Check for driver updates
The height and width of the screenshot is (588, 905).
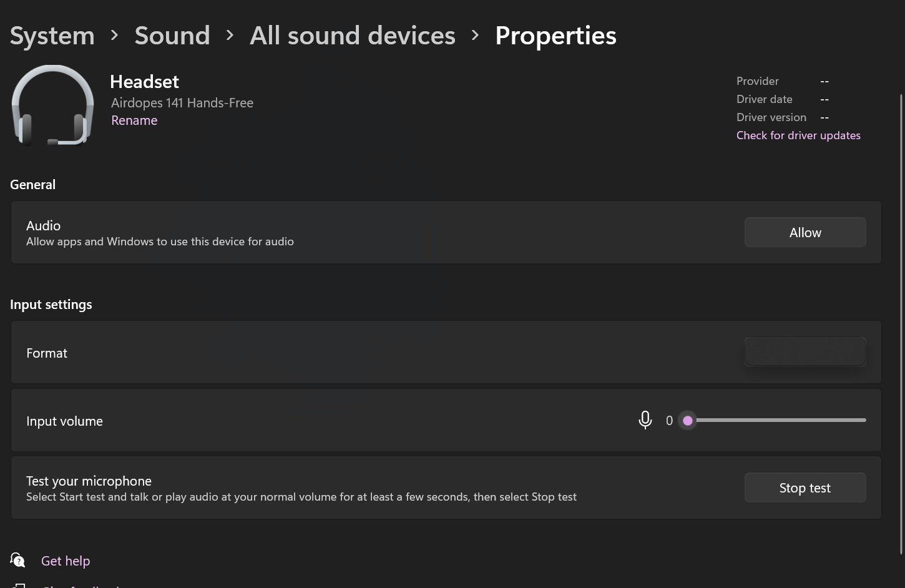pos(798,135)
